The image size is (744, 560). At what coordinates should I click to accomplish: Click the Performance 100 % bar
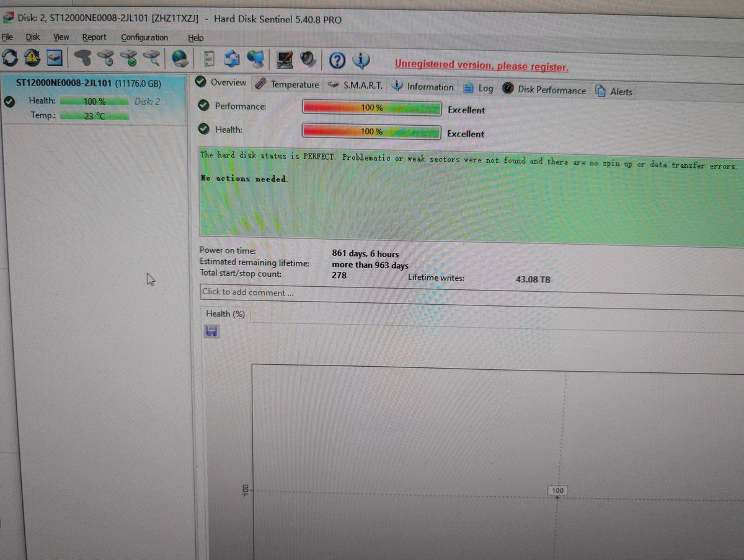point(372,108)
